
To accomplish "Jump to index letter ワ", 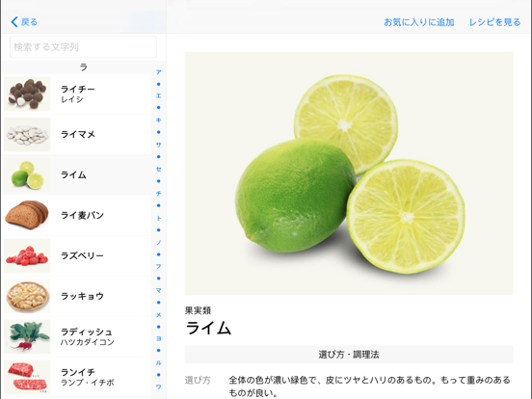I will (x=158, y=386).
